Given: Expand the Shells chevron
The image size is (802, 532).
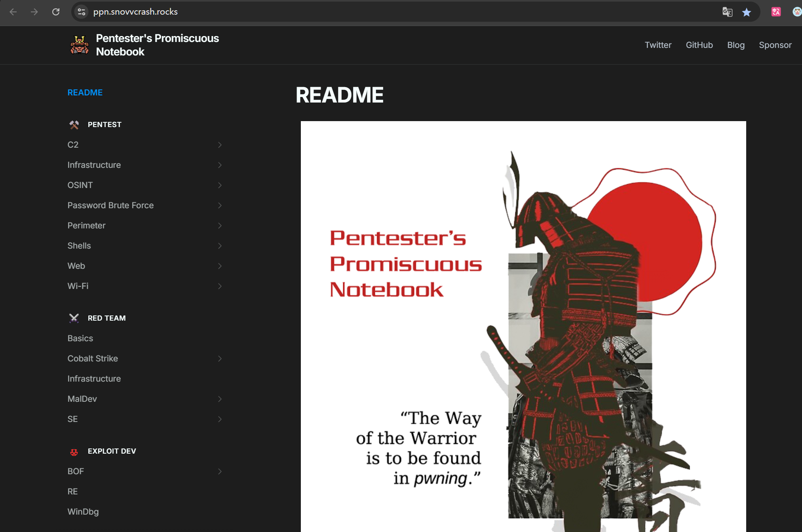Looking at the screenshot, I should click(x=220, y=246).
